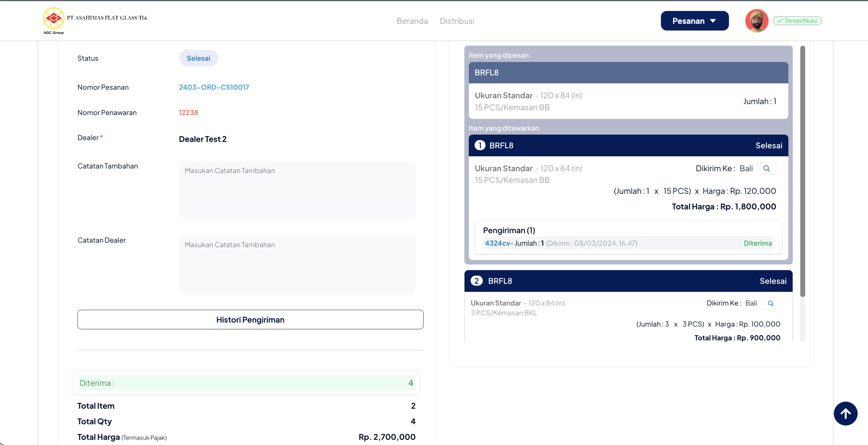Click the Total Item row

tap(246, 406)
